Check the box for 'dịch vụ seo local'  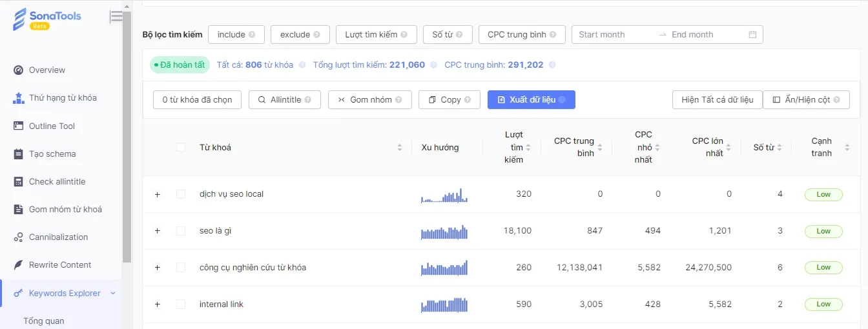[x=181, y=194]
